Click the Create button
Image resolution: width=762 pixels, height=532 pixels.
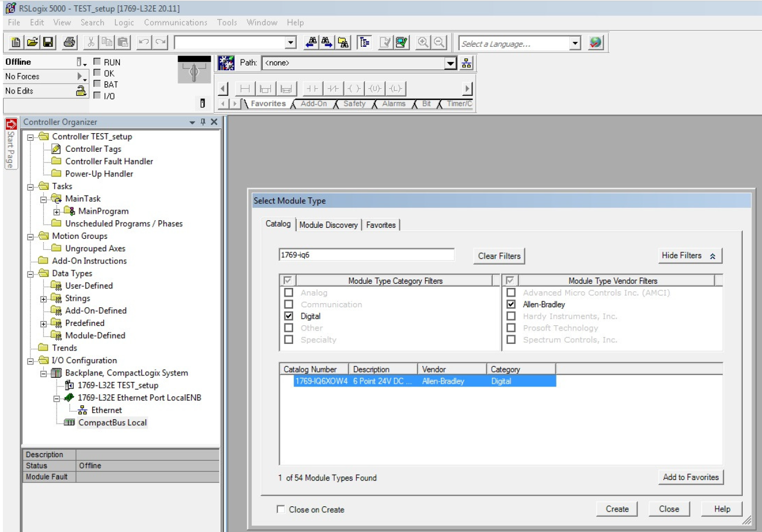[x=617, y=509]
